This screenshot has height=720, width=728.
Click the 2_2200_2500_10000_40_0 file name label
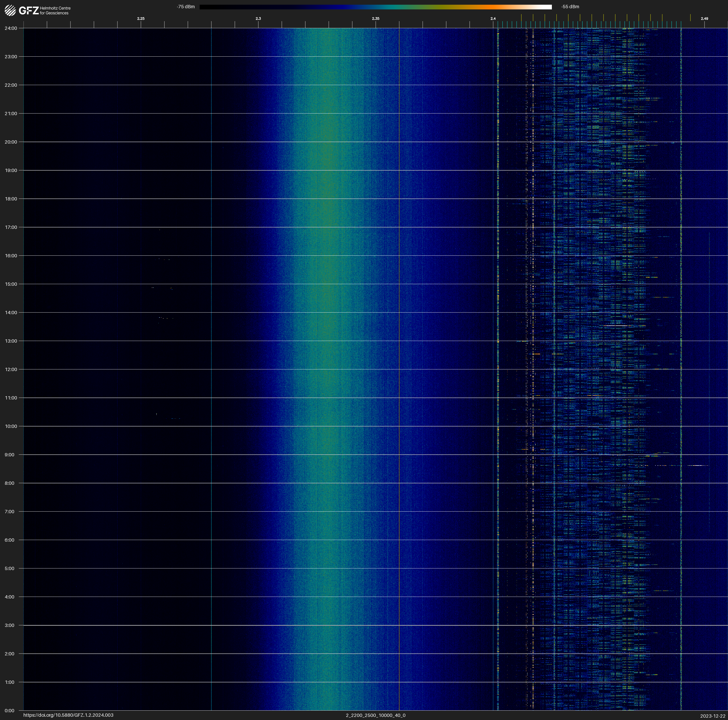(375, 715)
